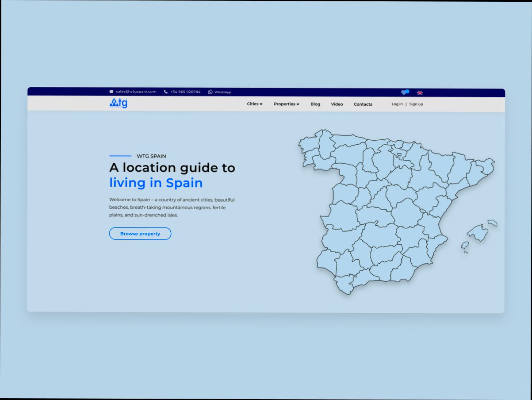Viewport: 532px width, 400px height.
Task: Open the Video section from the menu
Action: [x=337, y=104]
